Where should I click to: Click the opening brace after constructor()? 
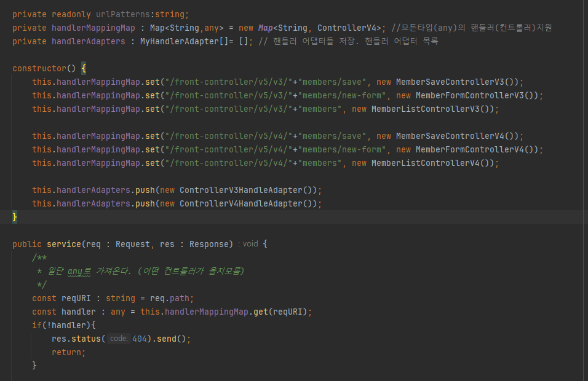point(84,69)
